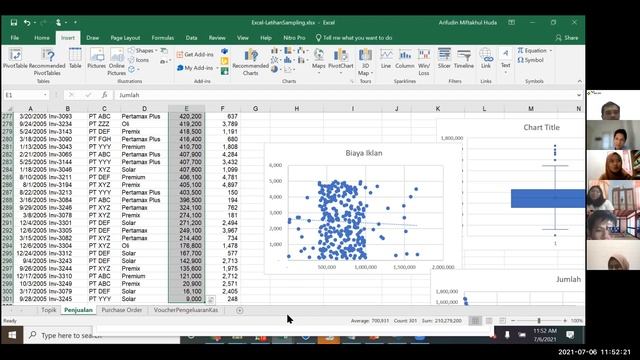This screenshot has width=640, height=360.
Task: Open the Equation dropdown arrow
Action: click(551, 51)
